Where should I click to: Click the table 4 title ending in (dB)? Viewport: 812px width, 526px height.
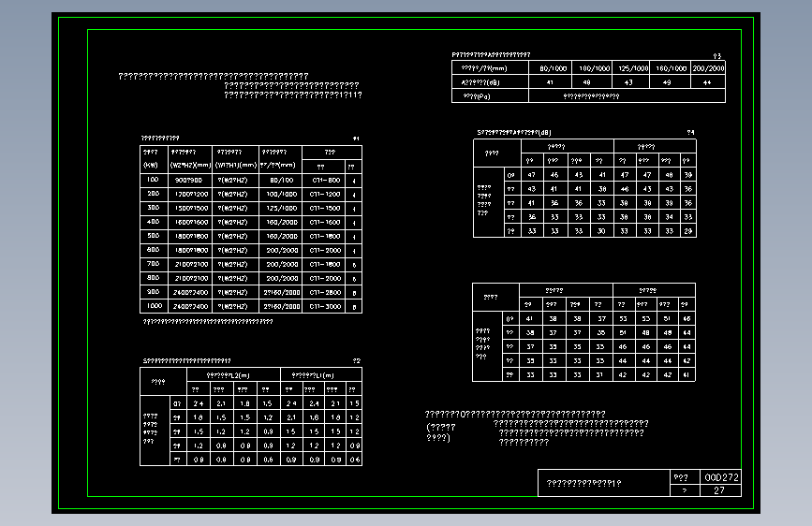pyautogui.click(x=514, y=133)
